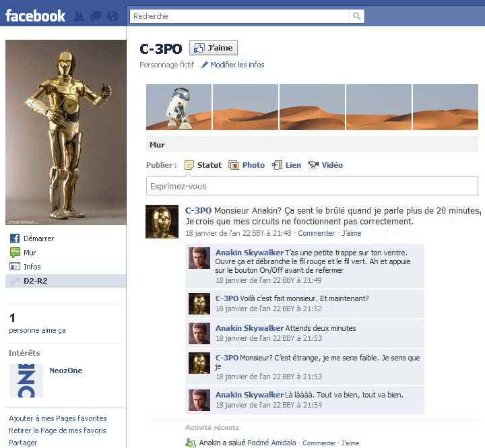This screenshot has width=485, height=448.
Task: Click Anakin avatar in Attends deux minutes comment
Action: (199, 333)
